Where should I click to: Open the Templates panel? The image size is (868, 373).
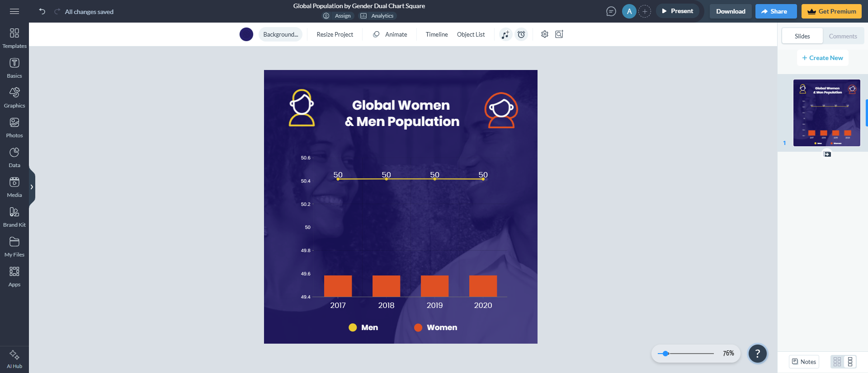pyautogui.click(x=14, y=38)
